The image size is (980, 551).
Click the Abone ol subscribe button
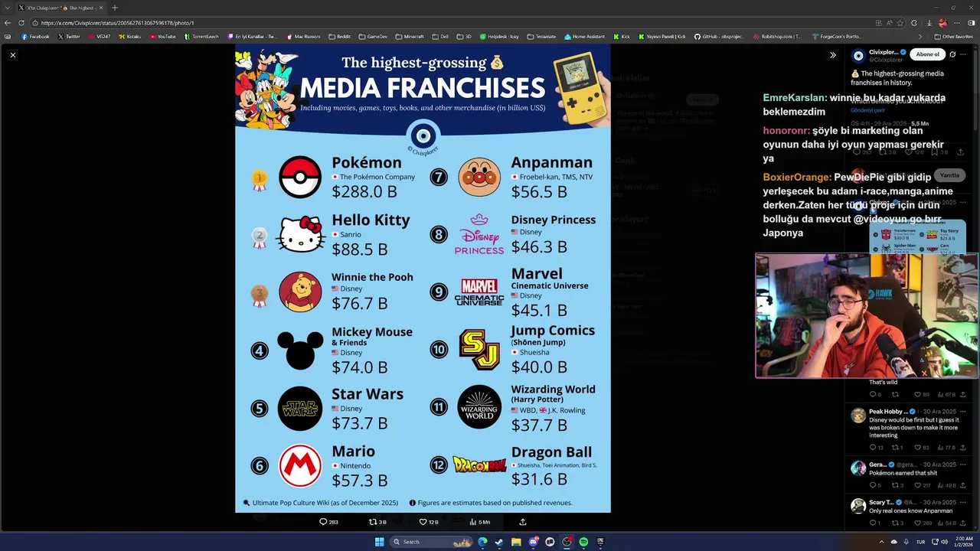click(x=927, y=54)
